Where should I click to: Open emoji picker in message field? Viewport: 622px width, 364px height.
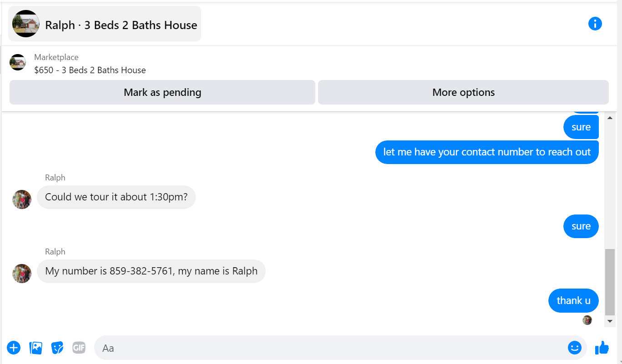tap(575, 348)
